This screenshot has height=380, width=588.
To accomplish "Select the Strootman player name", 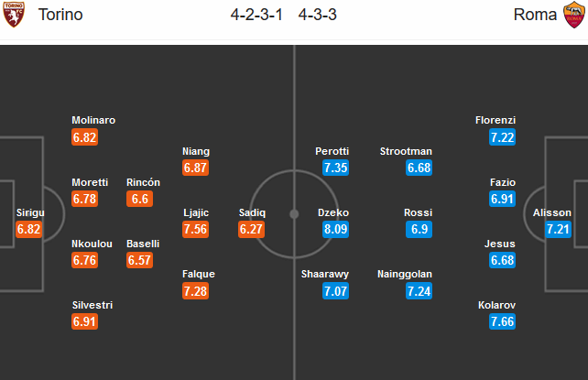I will [x=406, y=151].
